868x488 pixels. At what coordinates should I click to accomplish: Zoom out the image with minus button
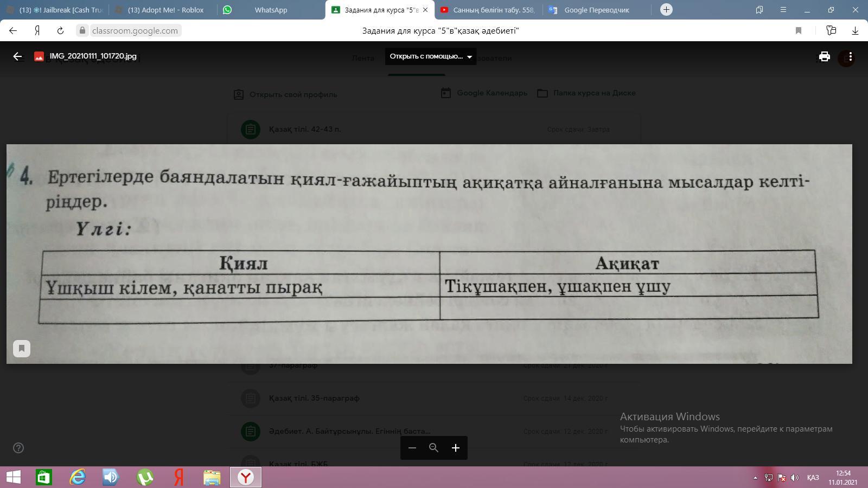click(412, 448)
